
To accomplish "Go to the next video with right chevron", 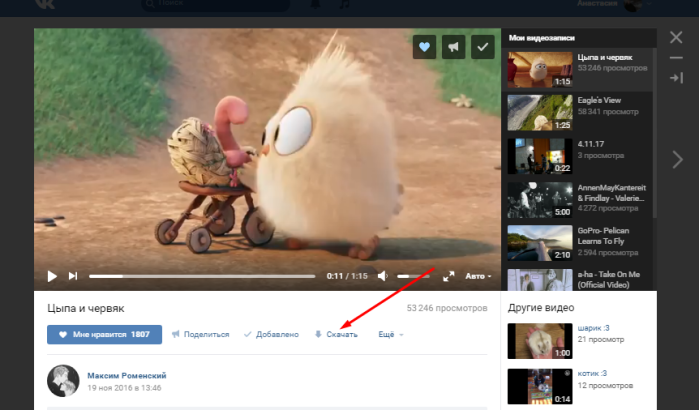I will (678, 159).
